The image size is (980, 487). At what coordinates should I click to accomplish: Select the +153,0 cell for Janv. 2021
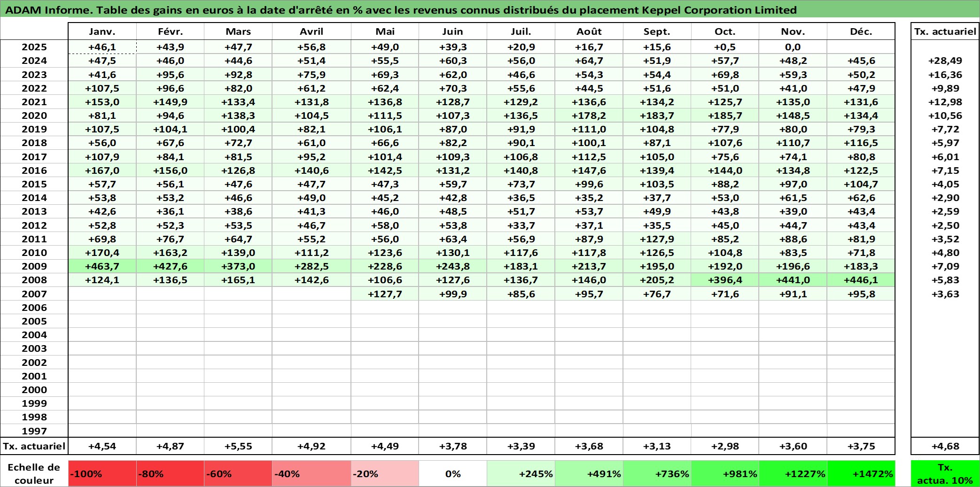[102, 102]
